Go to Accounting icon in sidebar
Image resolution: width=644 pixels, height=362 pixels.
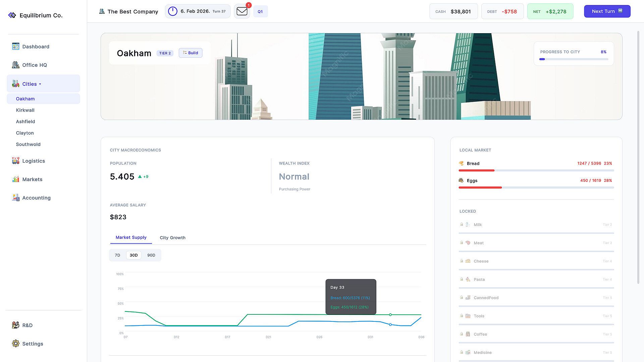(x=16, y=197)
